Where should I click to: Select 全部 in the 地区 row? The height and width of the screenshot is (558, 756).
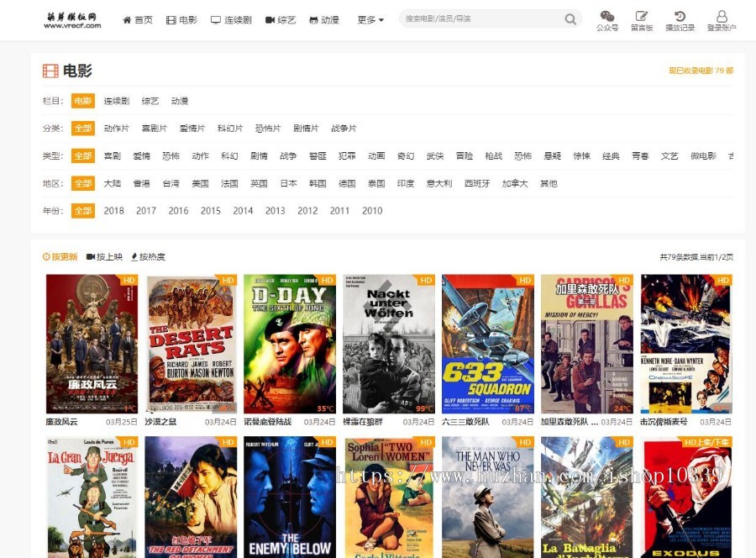pos(83,183)
